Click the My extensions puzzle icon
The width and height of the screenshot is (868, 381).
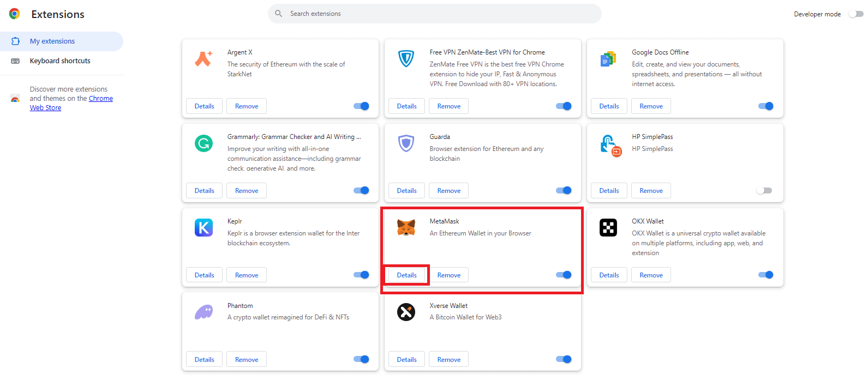coord(15,41)
